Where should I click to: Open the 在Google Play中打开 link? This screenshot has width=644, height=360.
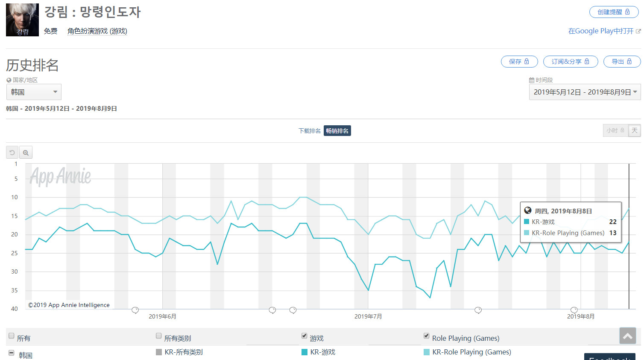tap(604, 31)
